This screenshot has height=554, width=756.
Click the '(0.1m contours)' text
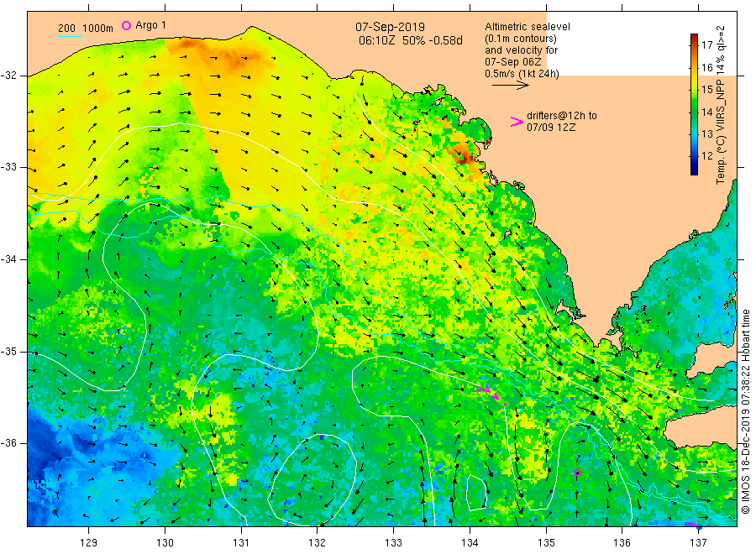pos(520,39)
